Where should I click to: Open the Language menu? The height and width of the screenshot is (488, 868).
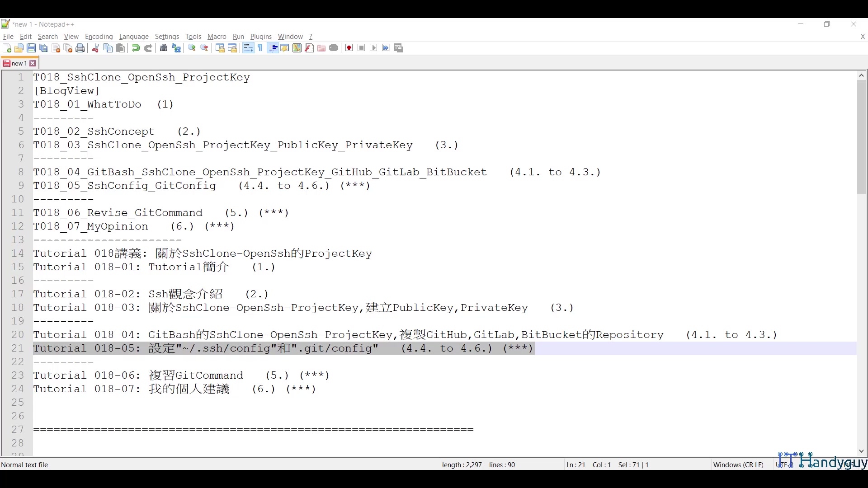coord(134,37)
